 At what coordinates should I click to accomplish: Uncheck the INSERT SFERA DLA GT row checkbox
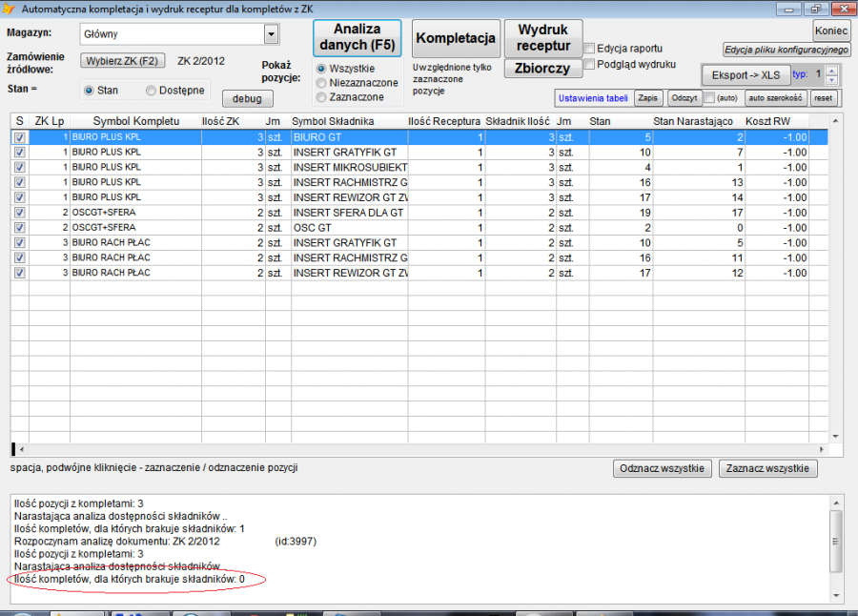(20, 213)
